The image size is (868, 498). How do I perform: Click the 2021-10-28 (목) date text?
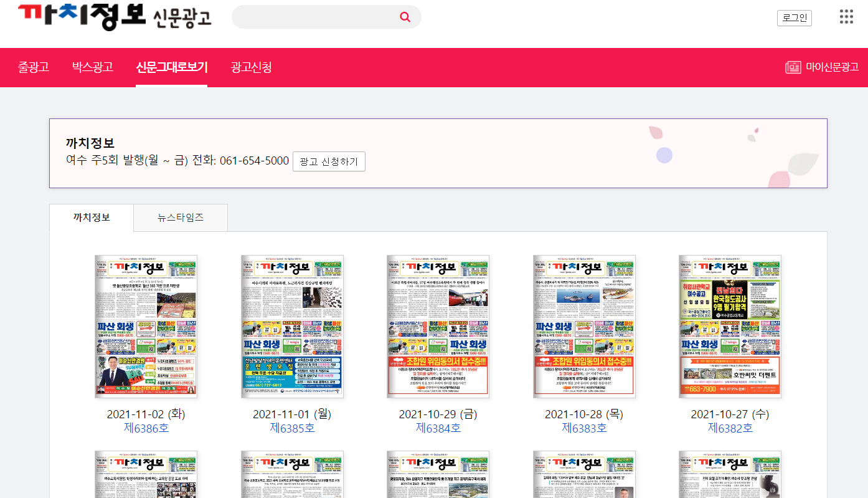point(584,414)
